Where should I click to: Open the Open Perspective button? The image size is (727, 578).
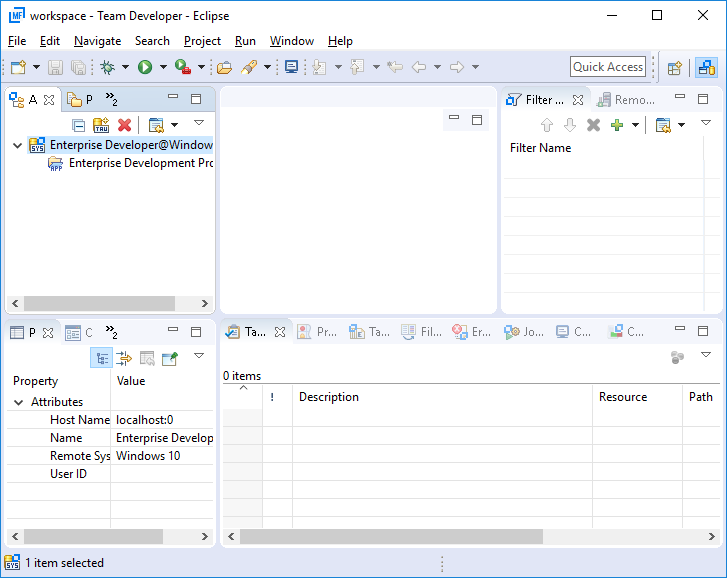[x=675, y=67]
